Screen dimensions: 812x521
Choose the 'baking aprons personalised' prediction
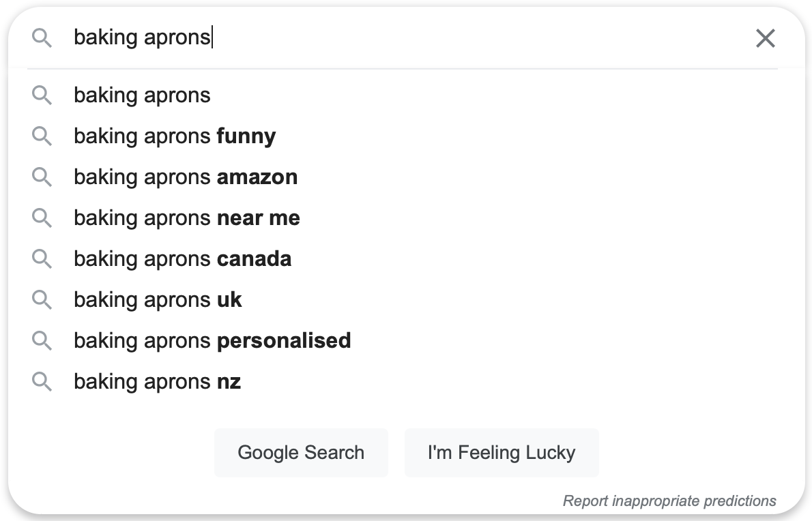(x=212, y=340)
